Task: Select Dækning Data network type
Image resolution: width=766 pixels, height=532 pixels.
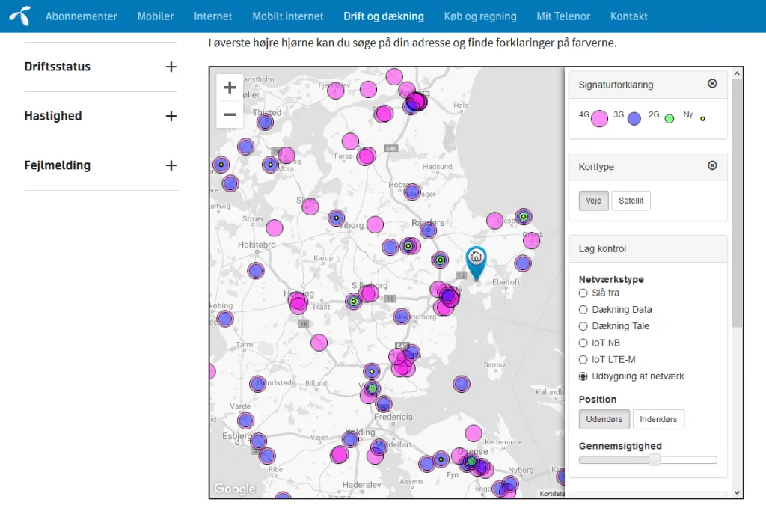Action: click(583, 310)
